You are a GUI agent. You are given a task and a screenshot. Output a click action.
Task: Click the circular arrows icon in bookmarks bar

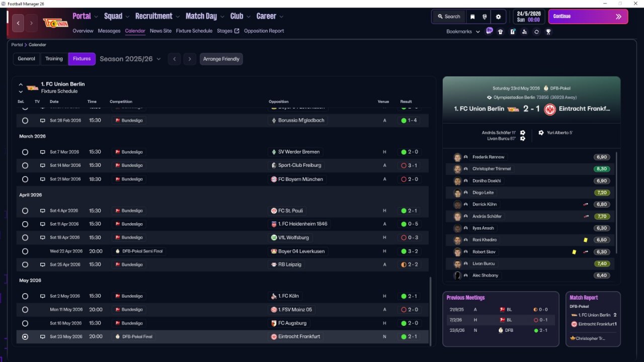[x=536, y=32]
